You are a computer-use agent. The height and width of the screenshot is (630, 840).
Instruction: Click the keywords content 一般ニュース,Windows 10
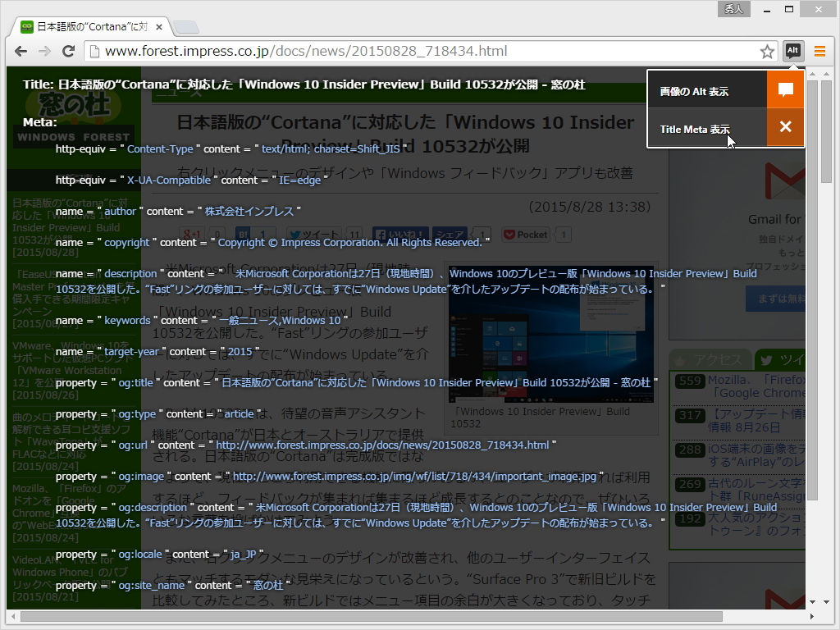(x=280, y=321)
